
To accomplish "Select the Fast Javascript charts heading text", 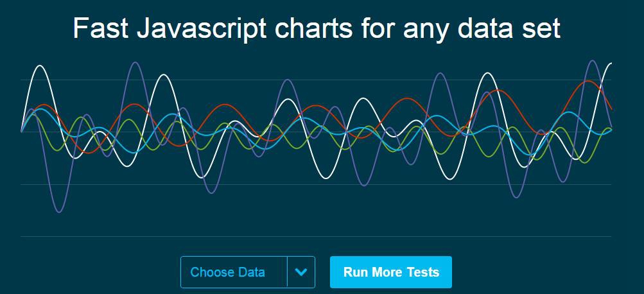I will 317,28.
